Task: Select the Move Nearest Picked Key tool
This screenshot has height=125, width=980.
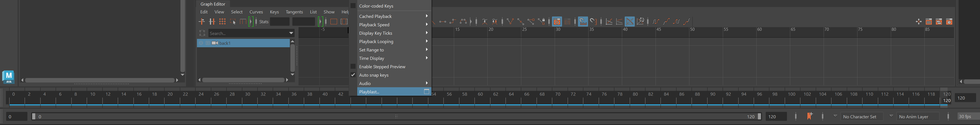Action: tap(202, 22)
